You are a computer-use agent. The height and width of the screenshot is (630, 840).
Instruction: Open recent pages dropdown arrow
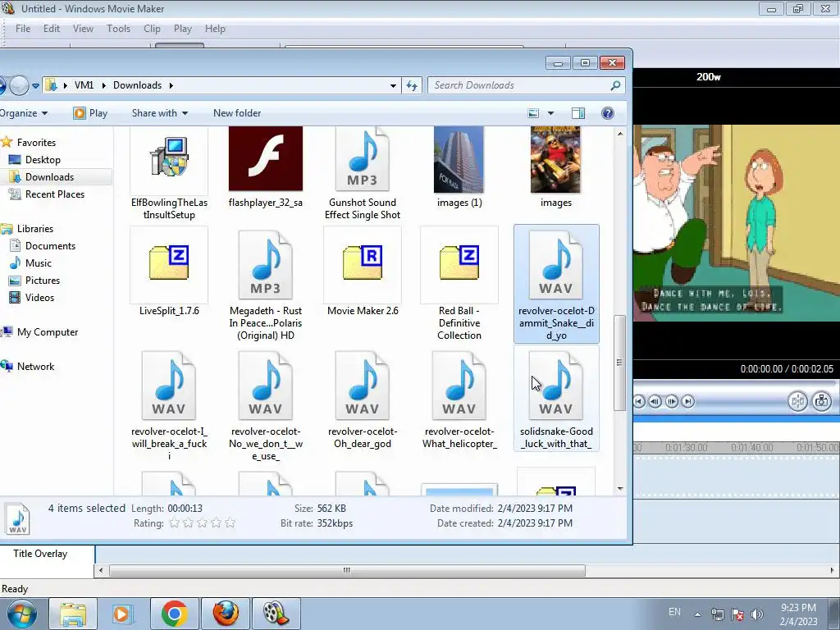35,85
